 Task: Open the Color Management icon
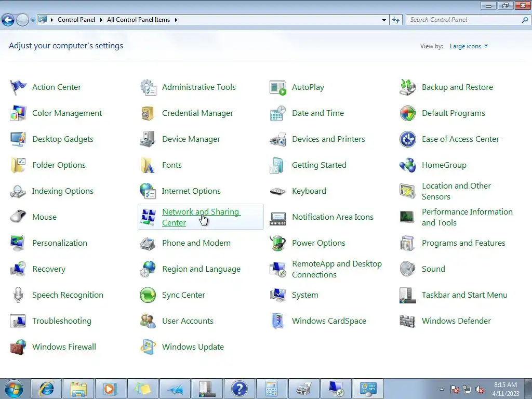(x=18, y=113)
